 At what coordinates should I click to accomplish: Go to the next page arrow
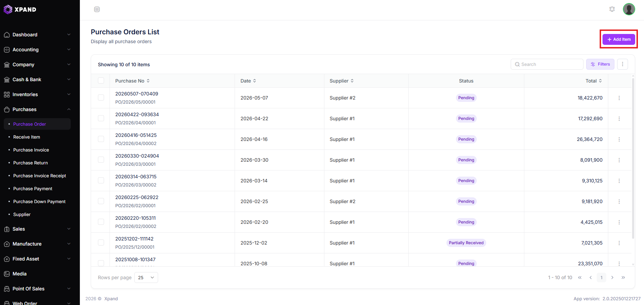point(612,277)
